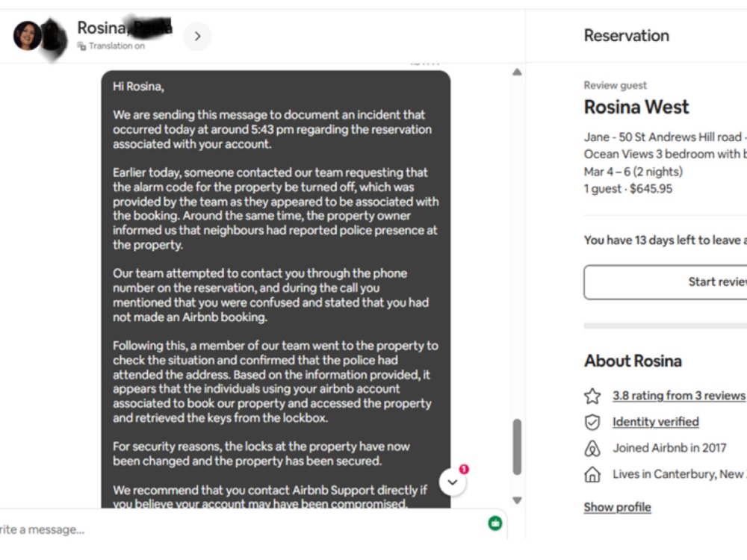The height and width of the screenshot is (560, 747).
Task: Click the dates 'Mar 4 – 6 (2 nights)'
Action: tap(633, 172)
